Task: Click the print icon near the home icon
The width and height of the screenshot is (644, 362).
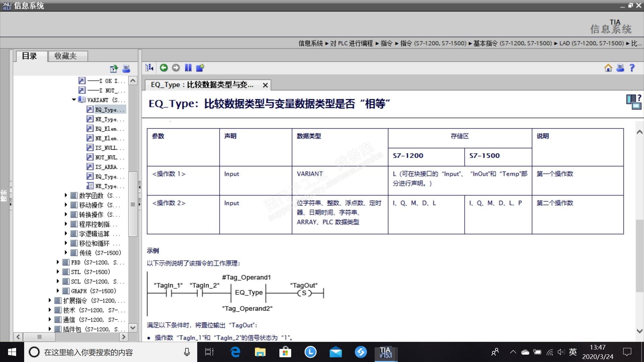Action: tap(620, 68)
